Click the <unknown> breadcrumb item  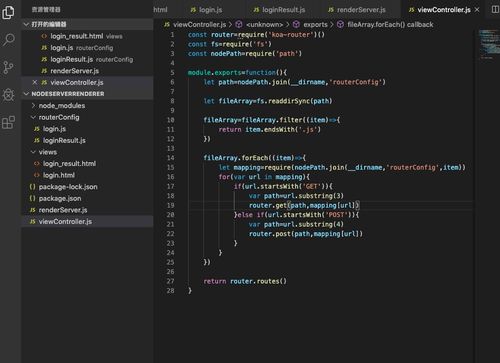point(264,24)
